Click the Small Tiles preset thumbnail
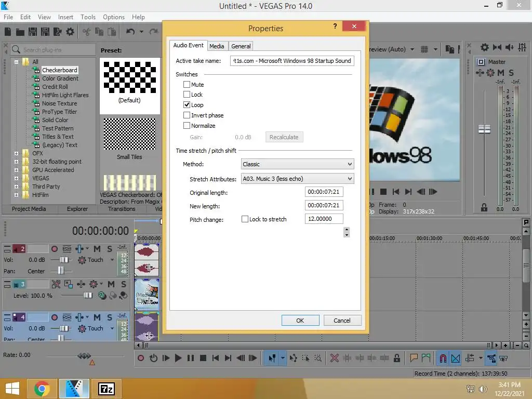This screenshot has height=399, width=532. coord(129,135)
